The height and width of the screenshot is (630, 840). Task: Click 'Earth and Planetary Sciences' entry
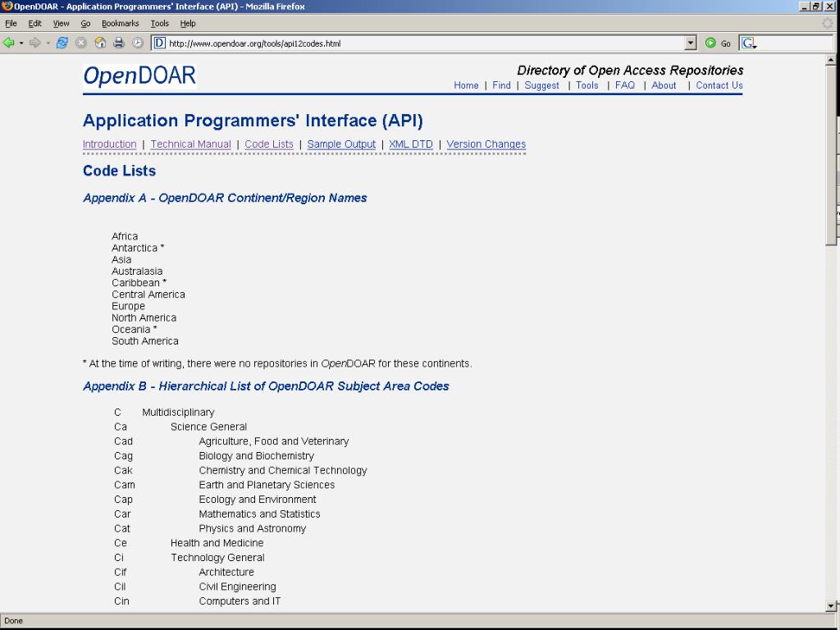267,485
